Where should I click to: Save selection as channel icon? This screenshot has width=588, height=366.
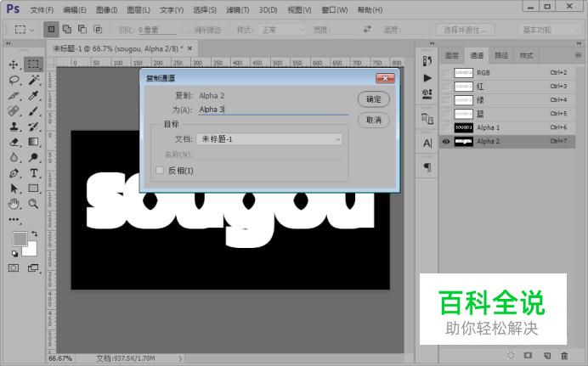[528, 355]
